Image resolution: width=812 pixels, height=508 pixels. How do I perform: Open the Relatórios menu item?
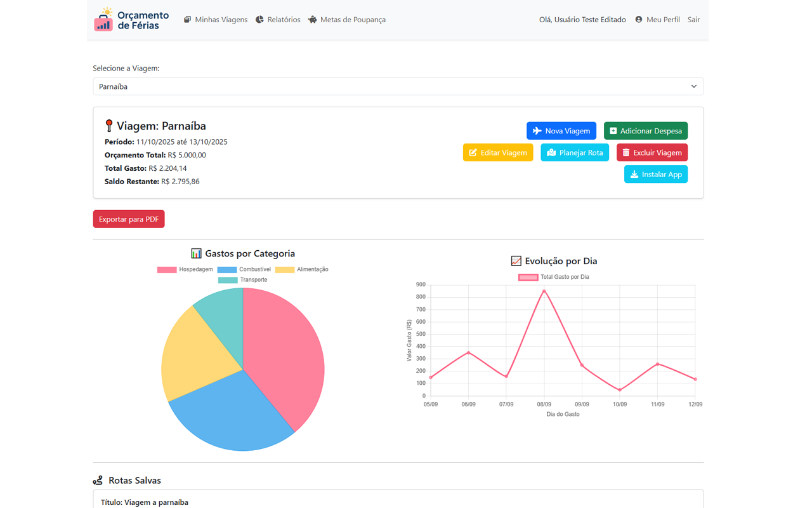[x=284, y=20]
